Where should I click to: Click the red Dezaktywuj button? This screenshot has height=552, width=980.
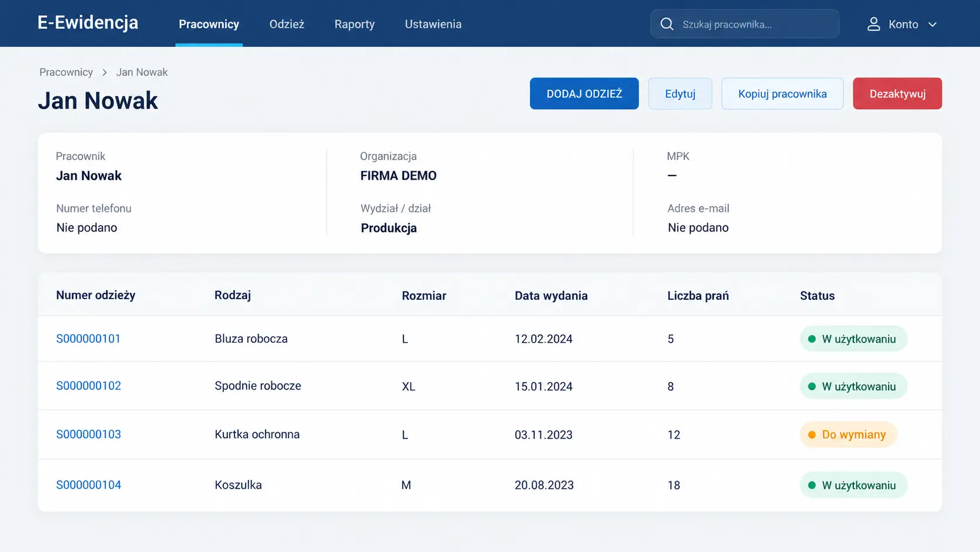point(897,94)
